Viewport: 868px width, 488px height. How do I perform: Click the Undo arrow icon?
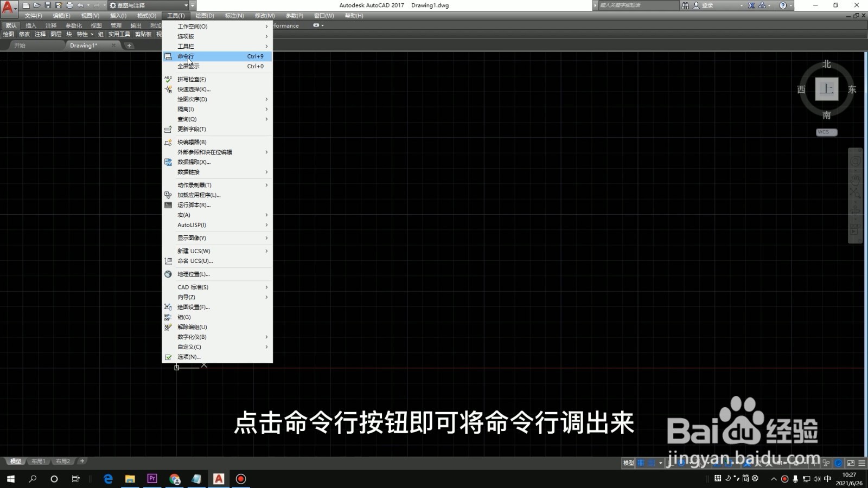point(80,5)
